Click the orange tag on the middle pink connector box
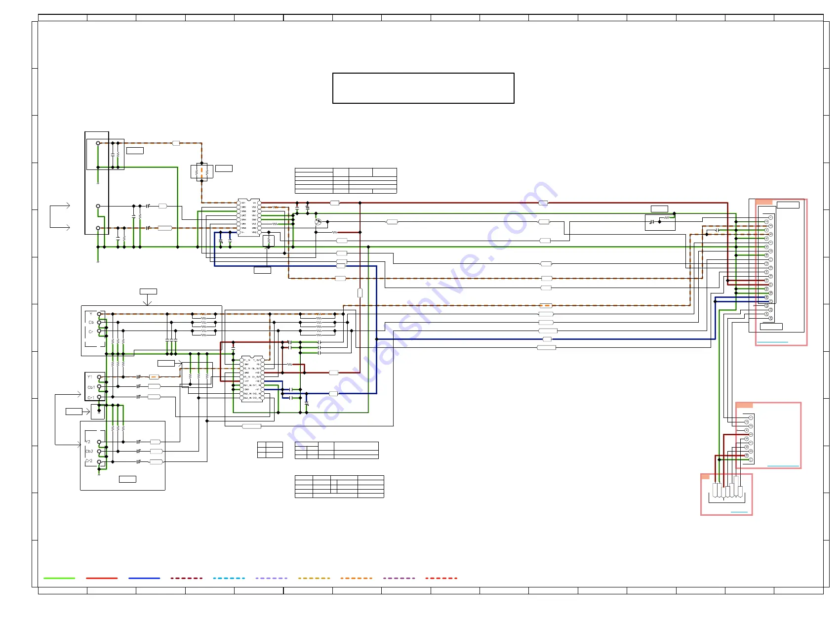 pos(745,405)
